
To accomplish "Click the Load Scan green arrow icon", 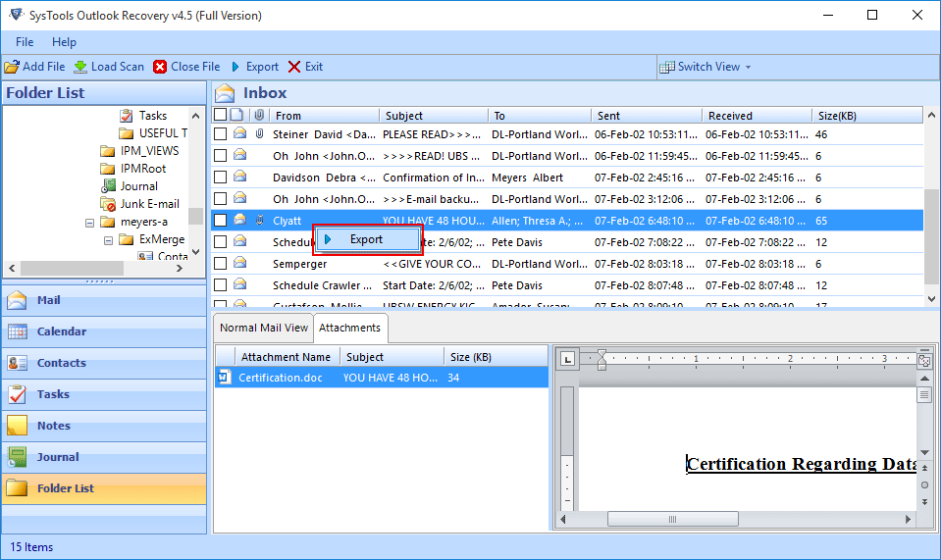I will point(80,67).
